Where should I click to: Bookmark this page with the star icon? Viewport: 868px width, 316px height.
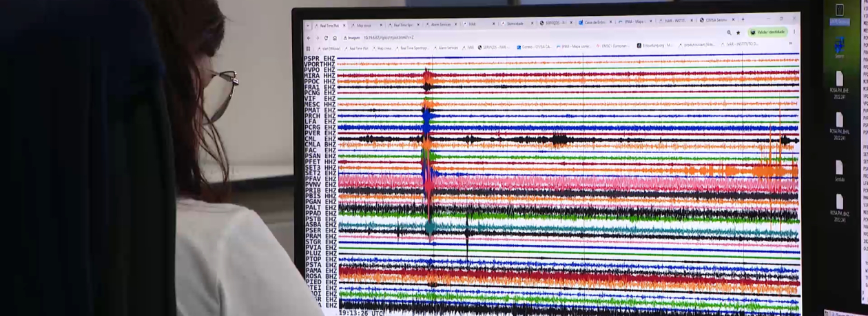click(738, 32)
